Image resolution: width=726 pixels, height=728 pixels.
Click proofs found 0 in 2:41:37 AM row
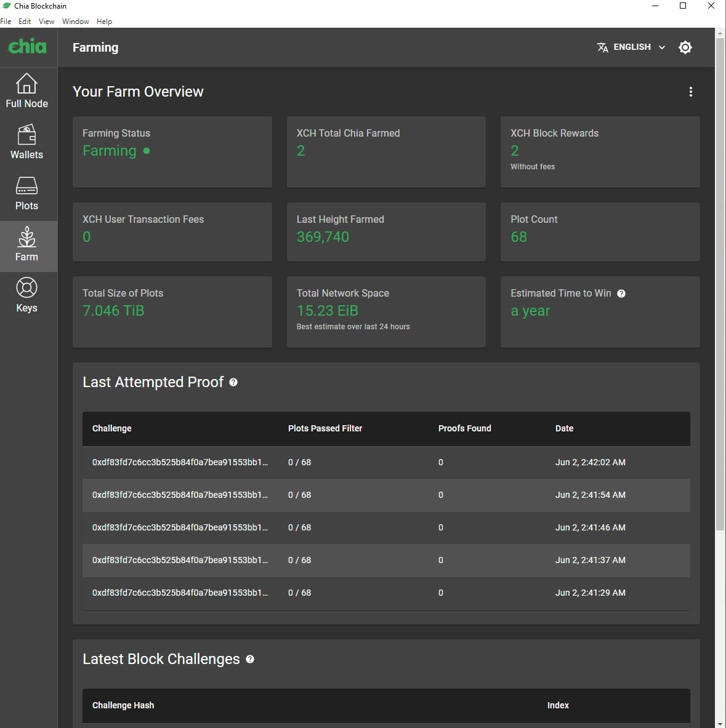pyautogui.click(x=441, y=560)
